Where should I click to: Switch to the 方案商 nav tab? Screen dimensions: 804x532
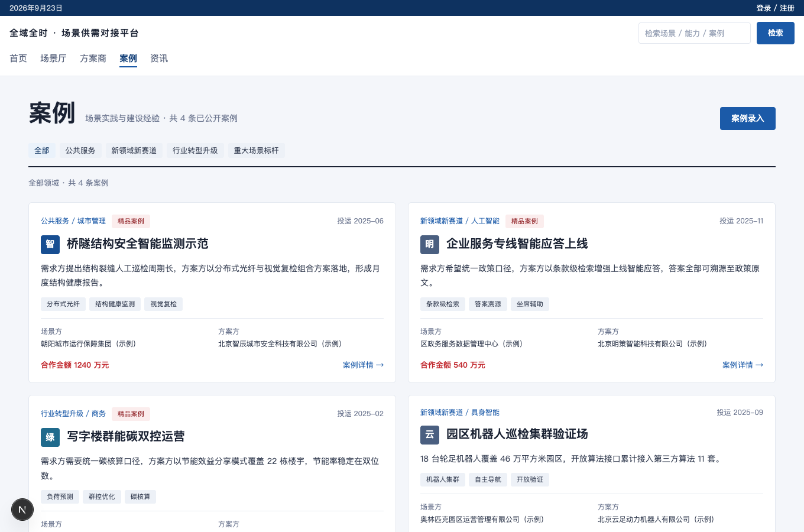click(x=93, y=59)
